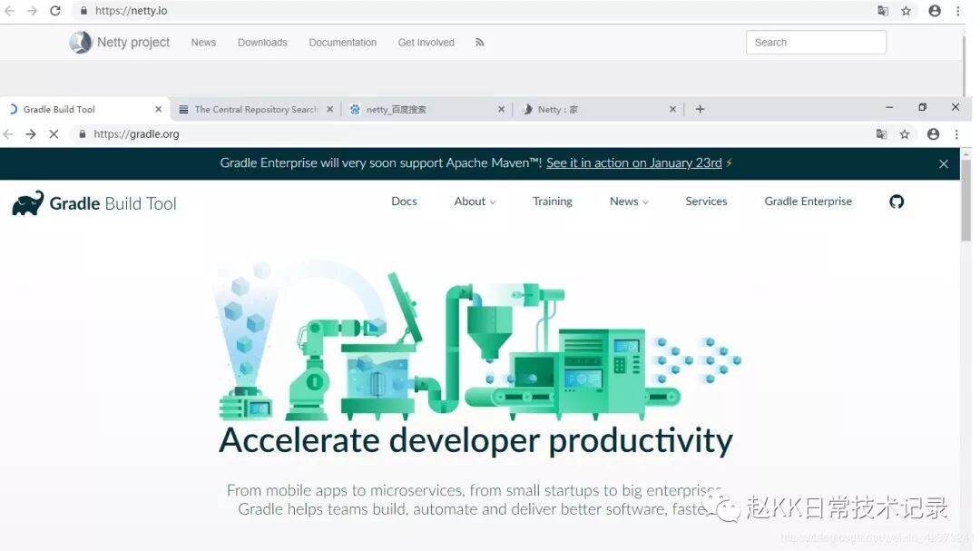Viewport: 980px width, 551px height.
Task: Expand the About dropdown menu
Action: tap(475, 202)
